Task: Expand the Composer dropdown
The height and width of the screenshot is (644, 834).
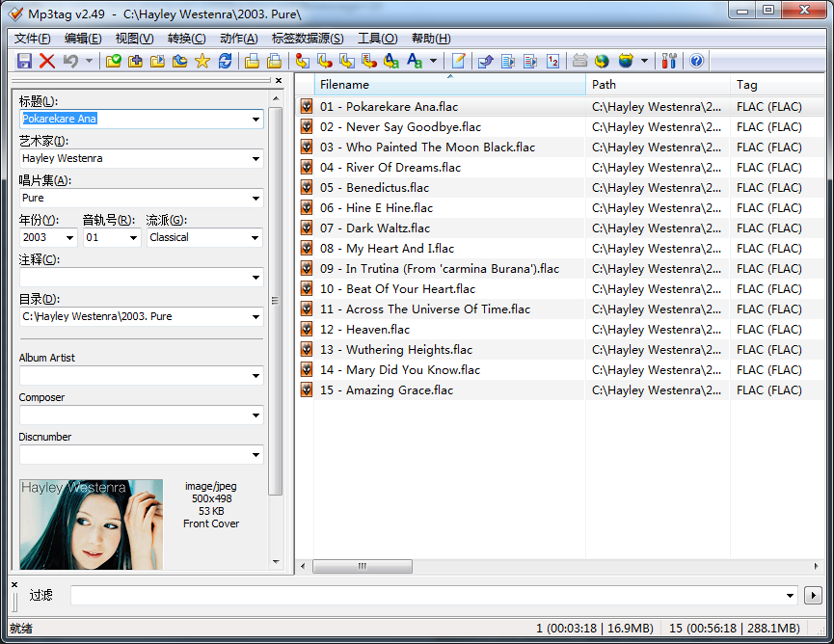Action: [x=256, y=416]
